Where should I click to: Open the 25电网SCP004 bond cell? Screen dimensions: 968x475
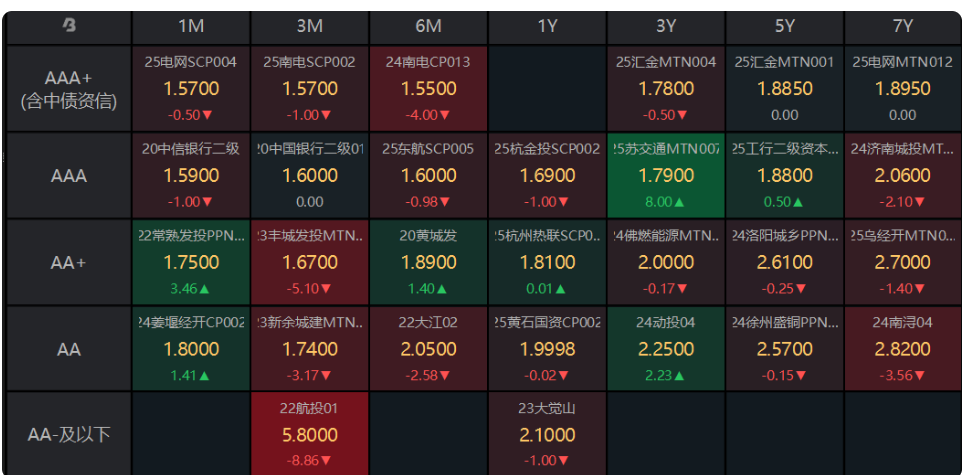coord(191,88)
